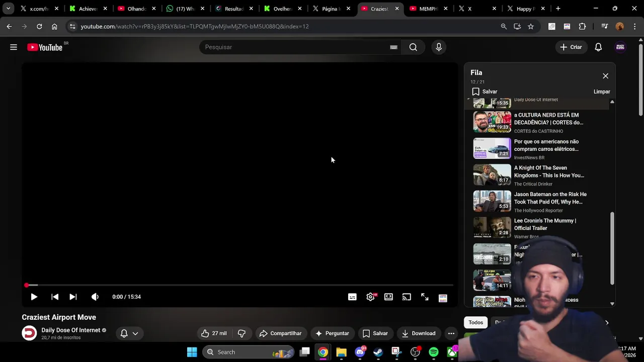
Task: Switch to the MEMPHIS tab
Action: 428,9
